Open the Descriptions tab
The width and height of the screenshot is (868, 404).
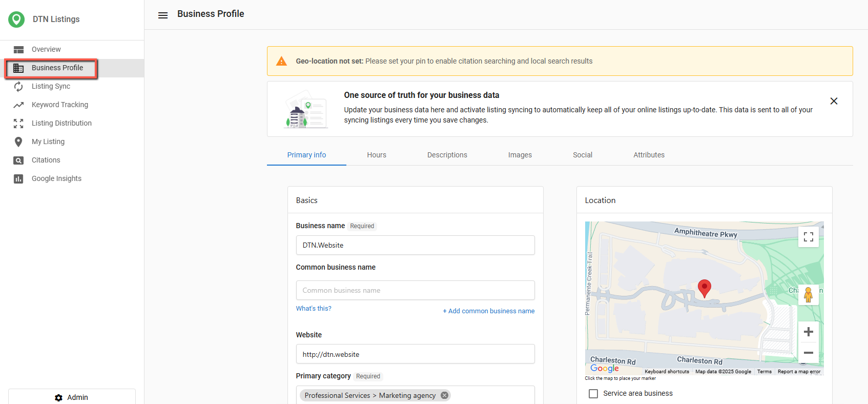pyautogui.click(x=447, y=155)
